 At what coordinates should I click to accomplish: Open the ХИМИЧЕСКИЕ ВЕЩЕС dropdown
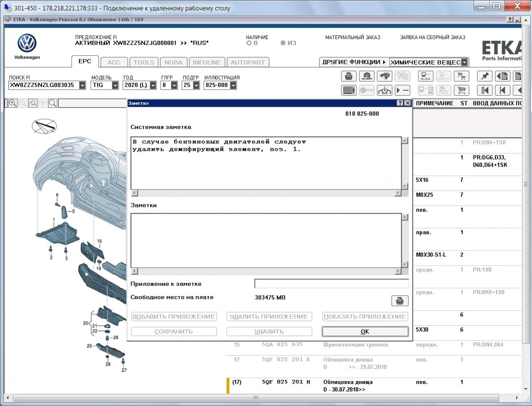[x=464, y=62]
